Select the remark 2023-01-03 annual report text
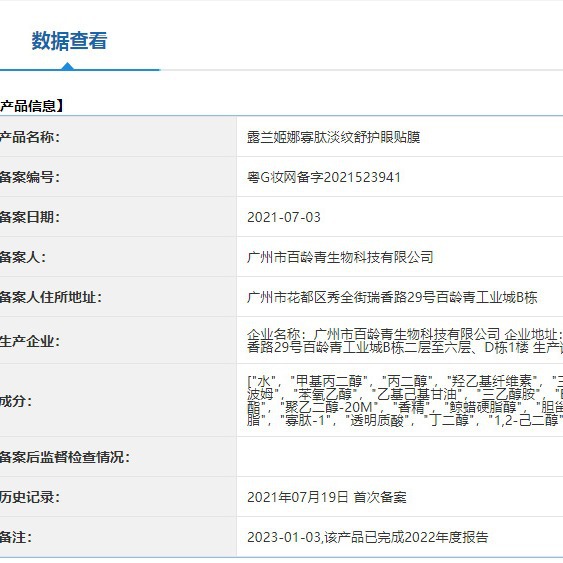This screenshot has height=563, width=563. pos(368,537)
